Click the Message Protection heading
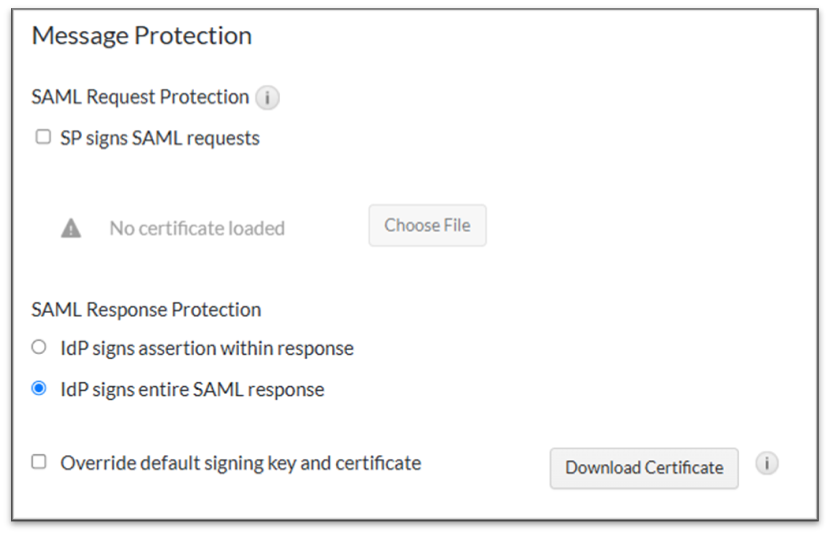This screenshot has width=830, height=535. click(142, 36)
